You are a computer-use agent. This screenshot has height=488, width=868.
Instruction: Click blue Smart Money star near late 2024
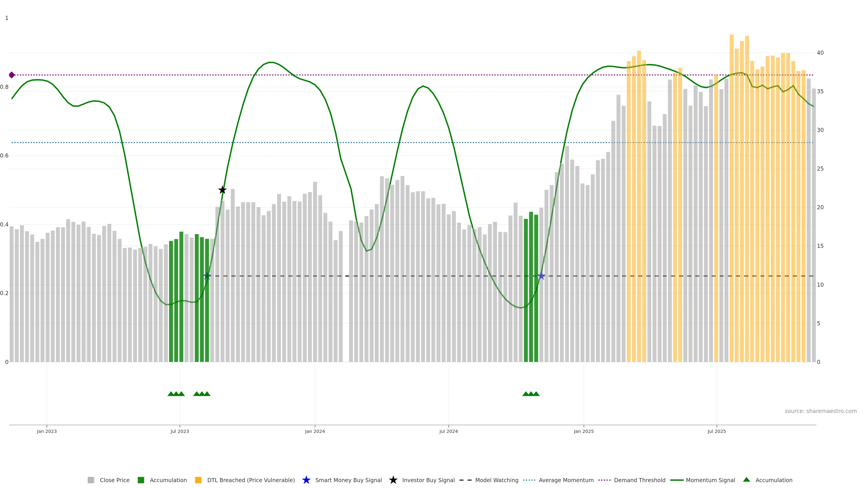tap(541, 276)
